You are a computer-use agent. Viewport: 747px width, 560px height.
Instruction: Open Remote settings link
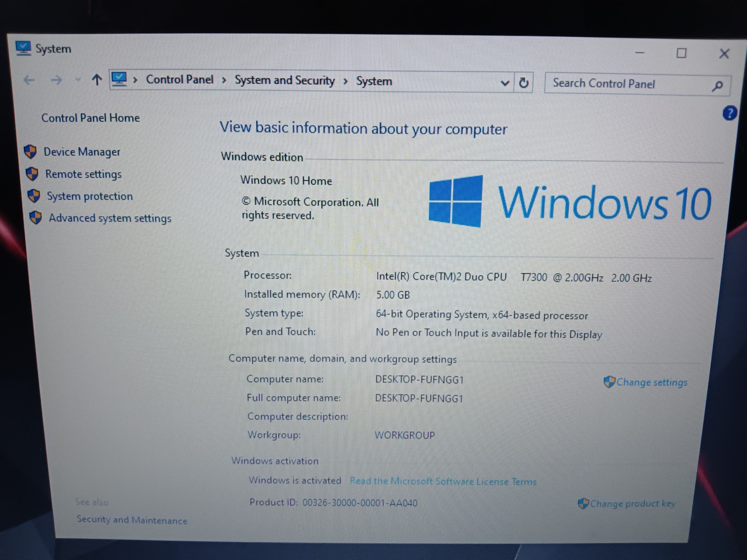83,175
